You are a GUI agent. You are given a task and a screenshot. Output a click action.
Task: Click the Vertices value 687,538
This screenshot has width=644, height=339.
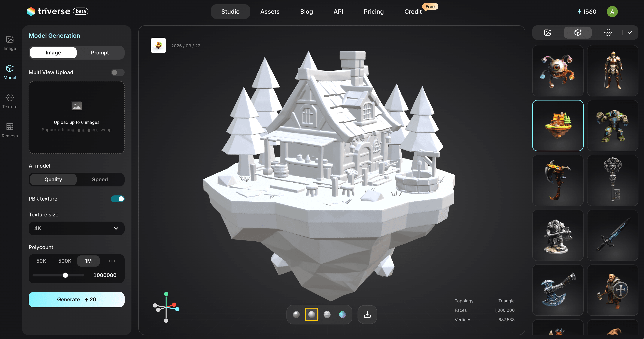click(507, 320)
